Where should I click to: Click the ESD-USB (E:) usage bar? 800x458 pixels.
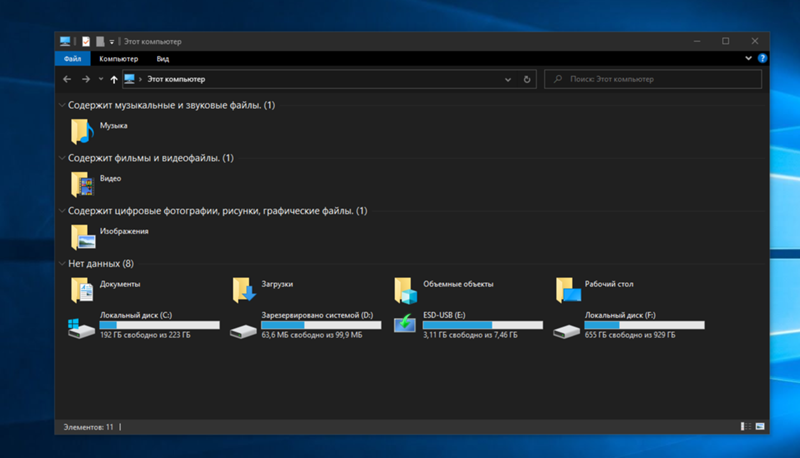click(483, 325)
